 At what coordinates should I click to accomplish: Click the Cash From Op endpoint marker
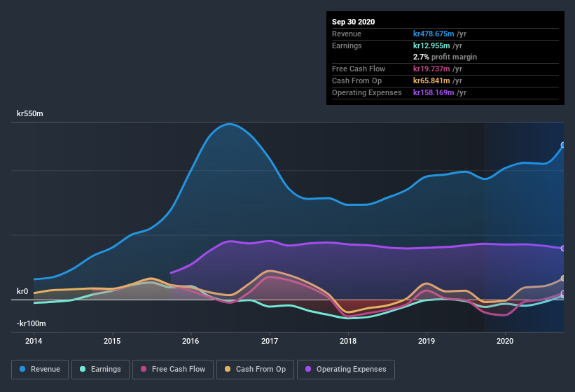click(x=563, y=279)
